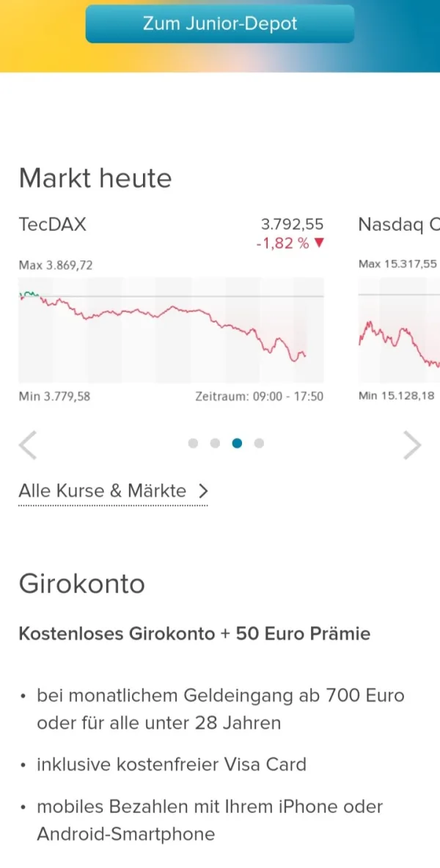
Task: Advance to next market chart with right arrow
Action: click(413, 445)
